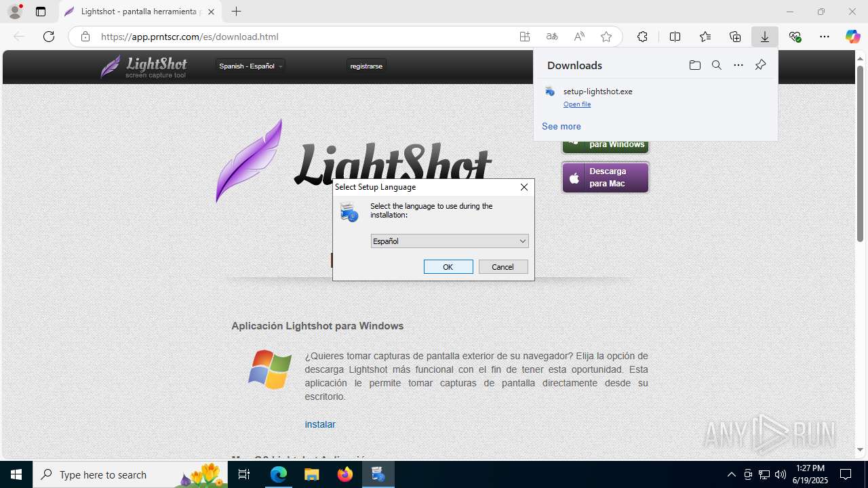Click Open file under setup-lightshot.exe
Screen dimensions: 868x488
(x=577, y=104)
